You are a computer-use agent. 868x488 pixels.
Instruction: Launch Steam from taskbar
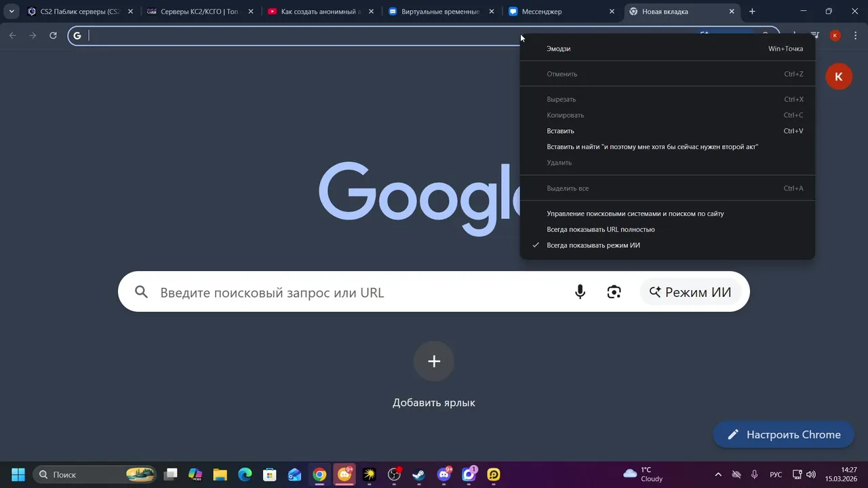[419, 474]
